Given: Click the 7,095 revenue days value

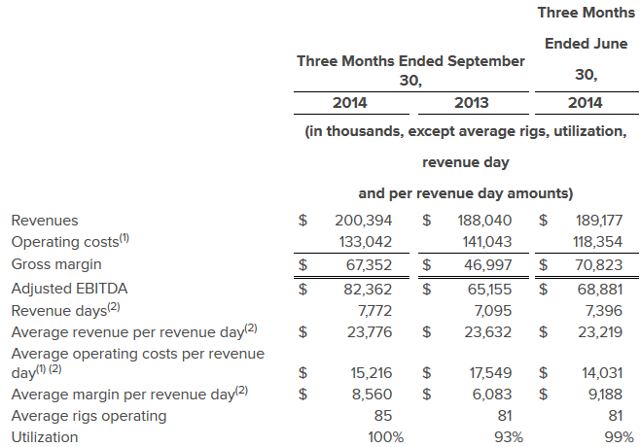Looking at the screenshot, I should click(493, 311).
